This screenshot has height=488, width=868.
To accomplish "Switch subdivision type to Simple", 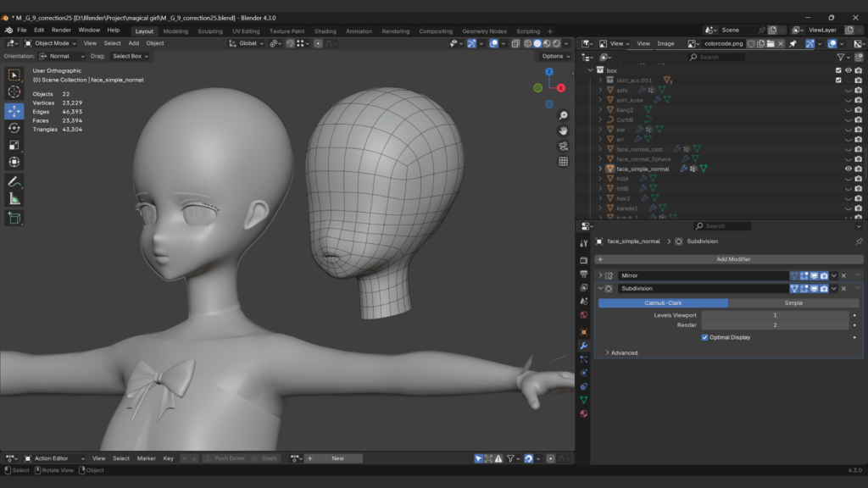I will coord(793,302).
